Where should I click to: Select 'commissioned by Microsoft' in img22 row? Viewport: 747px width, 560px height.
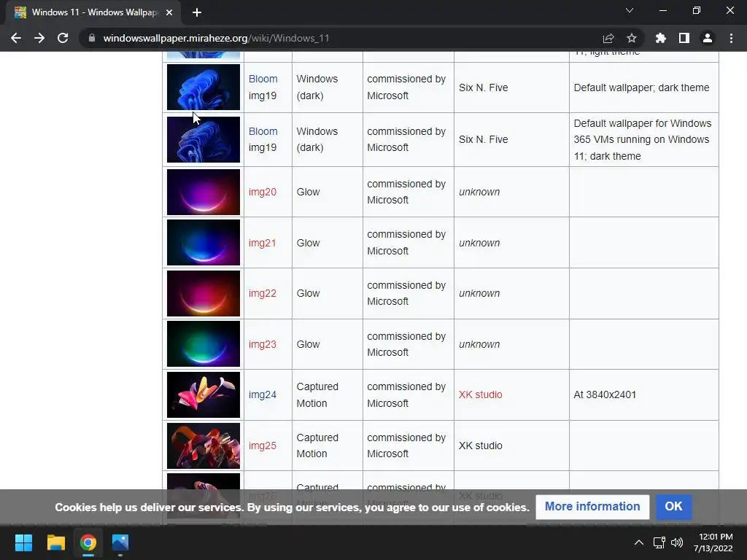tap(406, 293)
